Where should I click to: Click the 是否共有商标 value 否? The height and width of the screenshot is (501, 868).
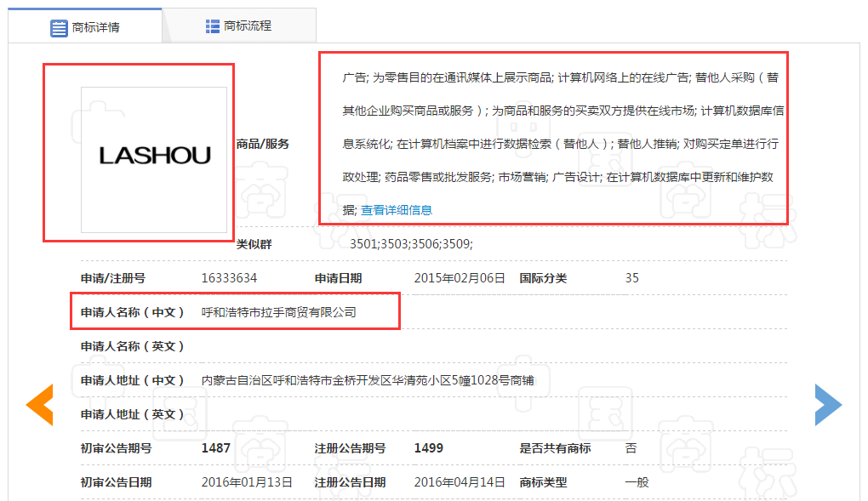[x=631, y=448]
